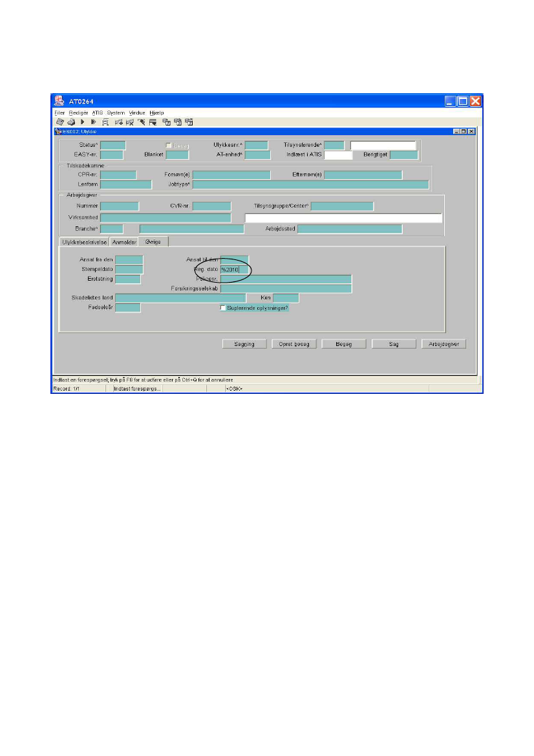Click the Ulykkesnr. input field

[x=257, y=145]
